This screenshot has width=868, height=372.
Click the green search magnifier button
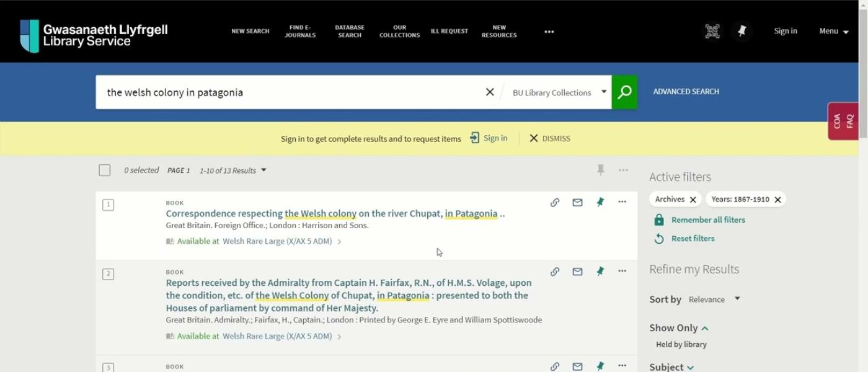pos(624,92)
